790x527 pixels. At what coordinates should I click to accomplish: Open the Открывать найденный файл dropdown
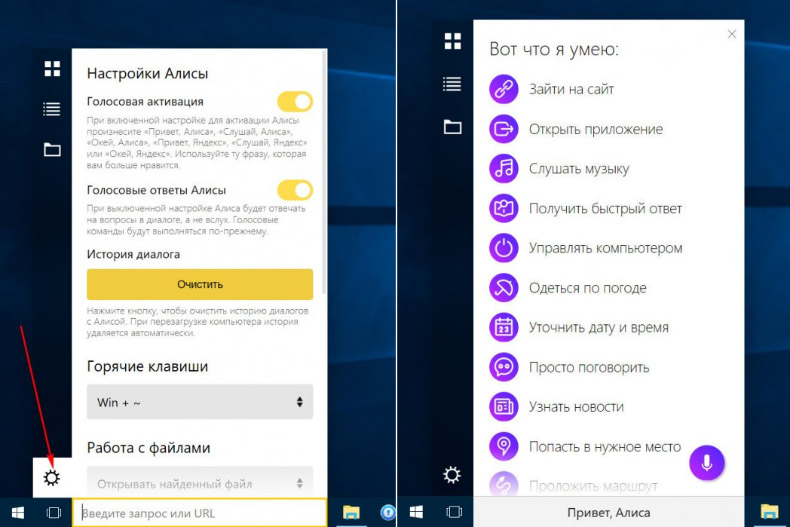(x=200, y=482)
